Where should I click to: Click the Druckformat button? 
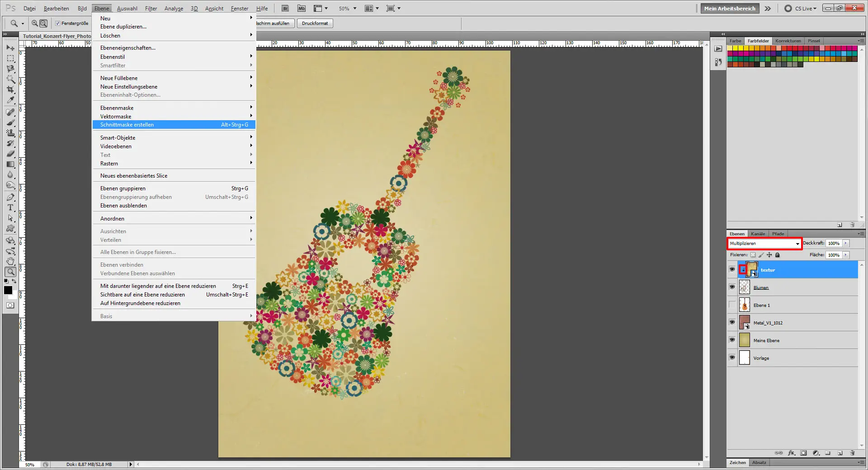point(315,23)
